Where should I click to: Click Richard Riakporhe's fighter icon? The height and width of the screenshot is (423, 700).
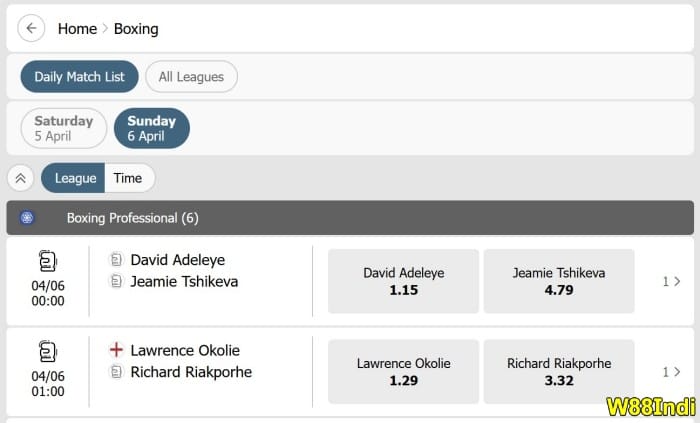coord(116,372)
